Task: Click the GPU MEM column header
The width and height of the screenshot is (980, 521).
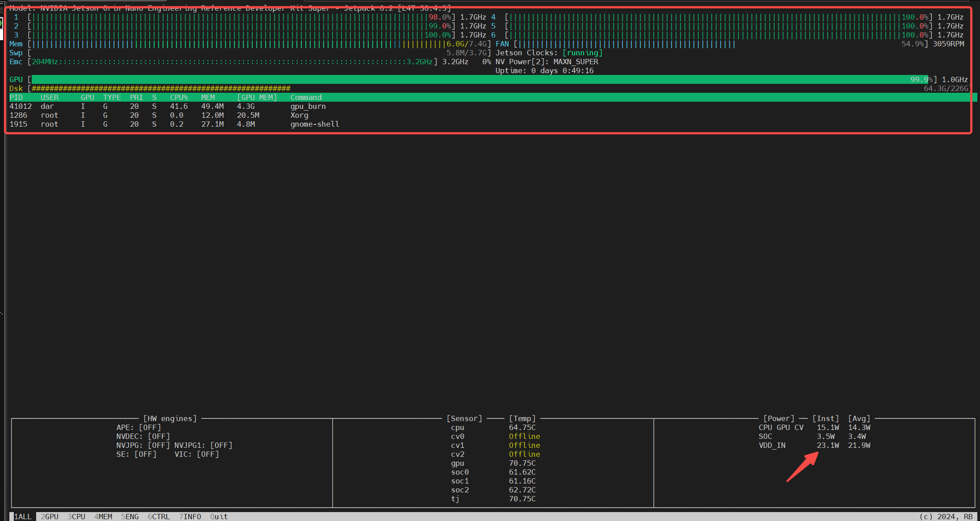Action: tap(257, 97)
